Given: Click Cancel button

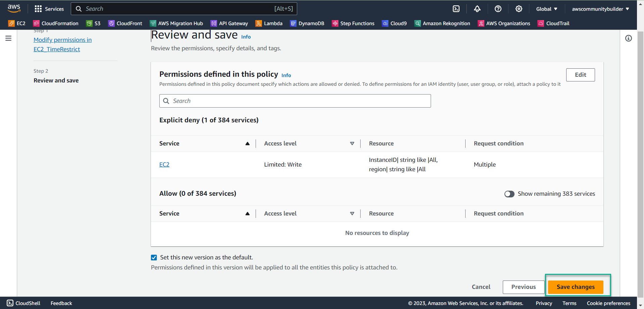Looking at the screenshot, I should tap(481, 287).
